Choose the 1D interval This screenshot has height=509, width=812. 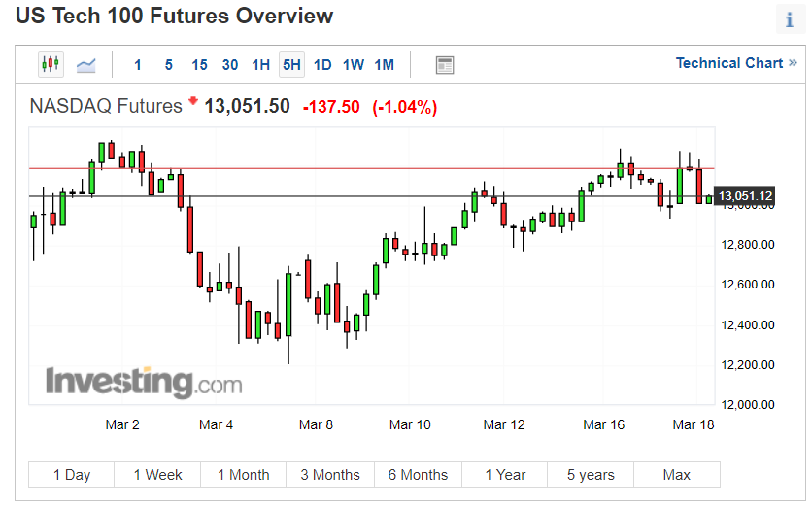pos(322,65)
